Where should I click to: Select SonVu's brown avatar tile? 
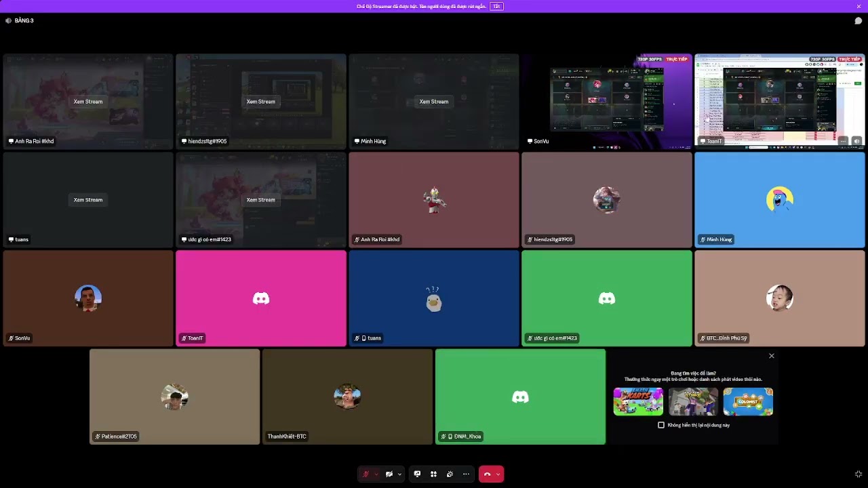pyautogui.click(x=88, y=298)
